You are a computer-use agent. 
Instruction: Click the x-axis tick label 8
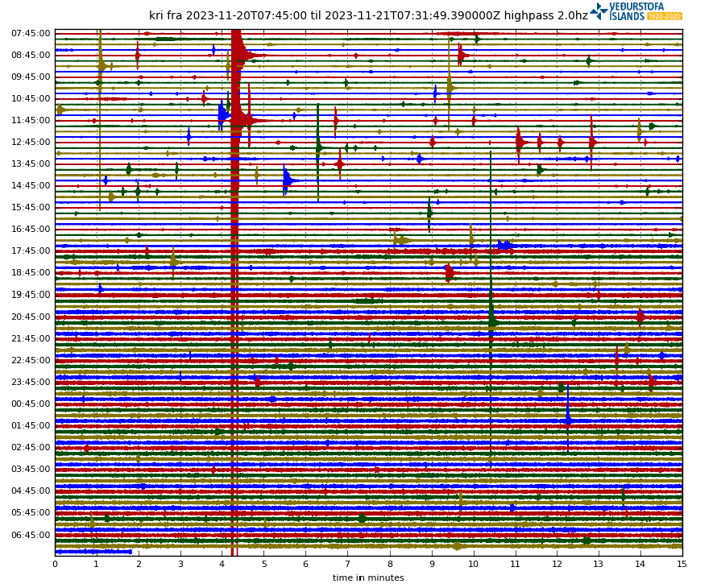click(x=390, y=564)
